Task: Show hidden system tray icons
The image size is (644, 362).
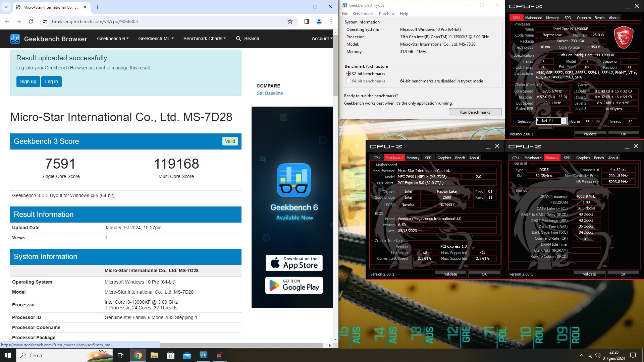Action: click(581, 355)
